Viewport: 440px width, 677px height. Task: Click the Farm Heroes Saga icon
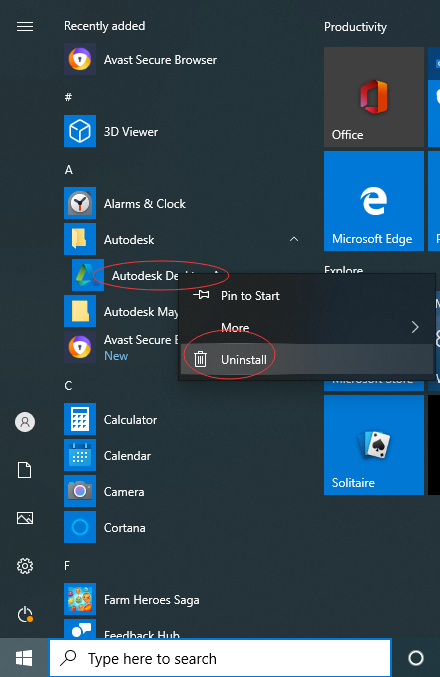[x=80, y=599]
